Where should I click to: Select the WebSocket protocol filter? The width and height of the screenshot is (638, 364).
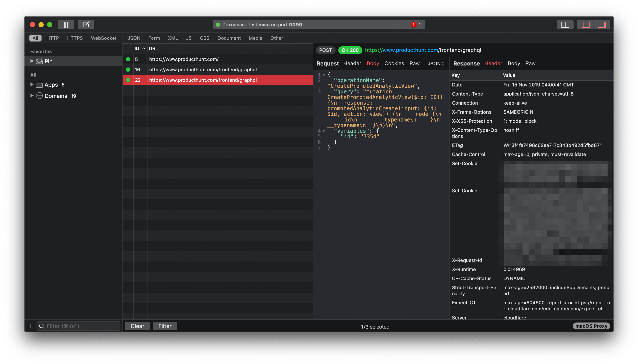pyautogui.click(x=104, y=38)
